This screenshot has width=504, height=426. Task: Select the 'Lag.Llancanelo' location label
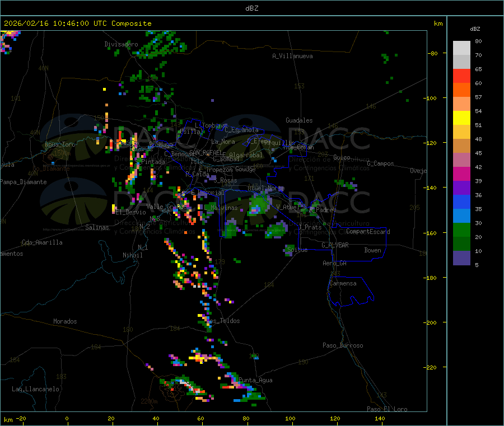tap(35, 389)
